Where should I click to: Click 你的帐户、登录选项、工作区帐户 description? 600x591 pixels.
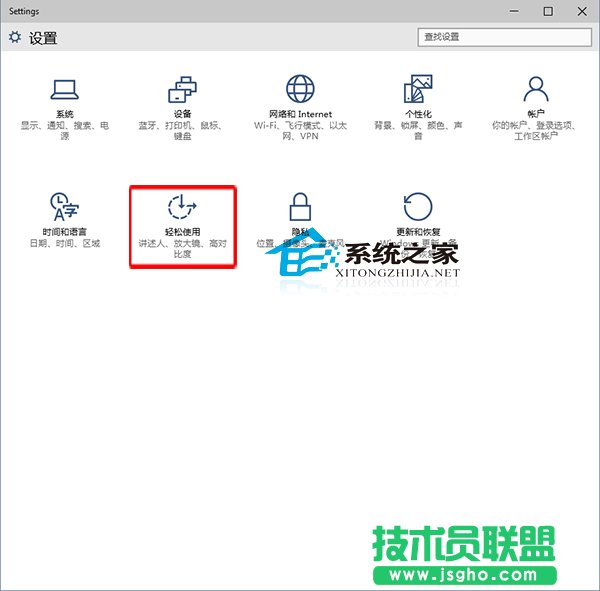pos(534,131)
